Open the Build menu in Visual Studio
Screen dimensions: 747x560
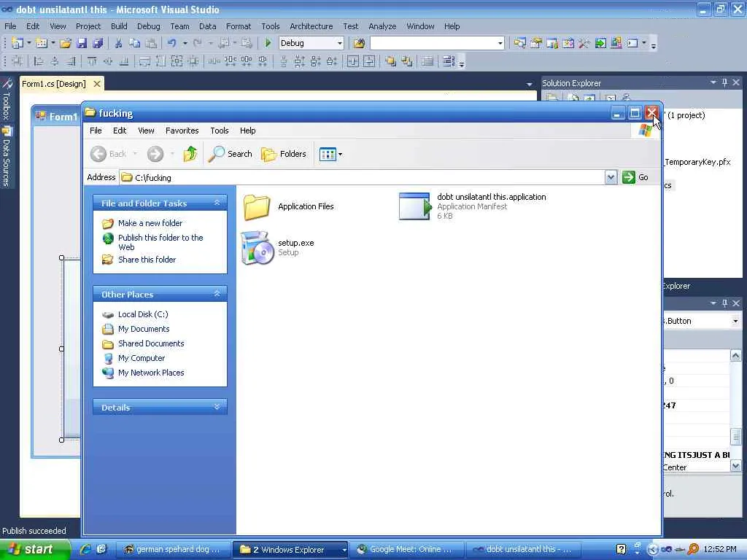[119, 26]
